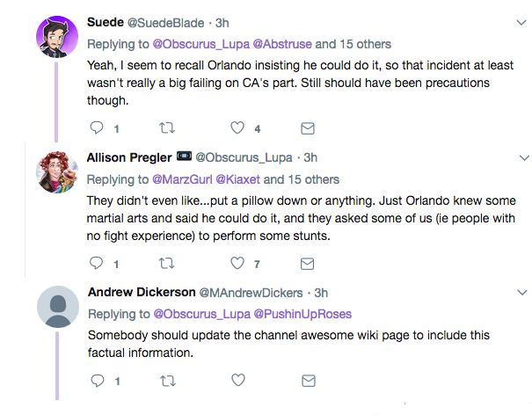The height and width of the screenshot is (415, 532).
Task: Like Suede's tweet
Action: coord(237,128)
